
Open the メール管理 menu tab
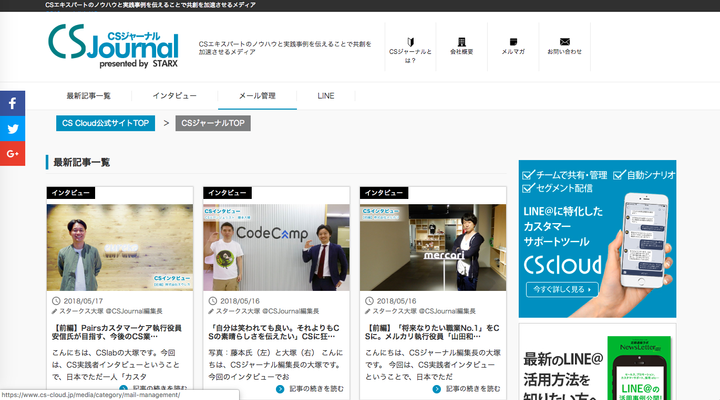pyautogui.click(x=257, y=96)
